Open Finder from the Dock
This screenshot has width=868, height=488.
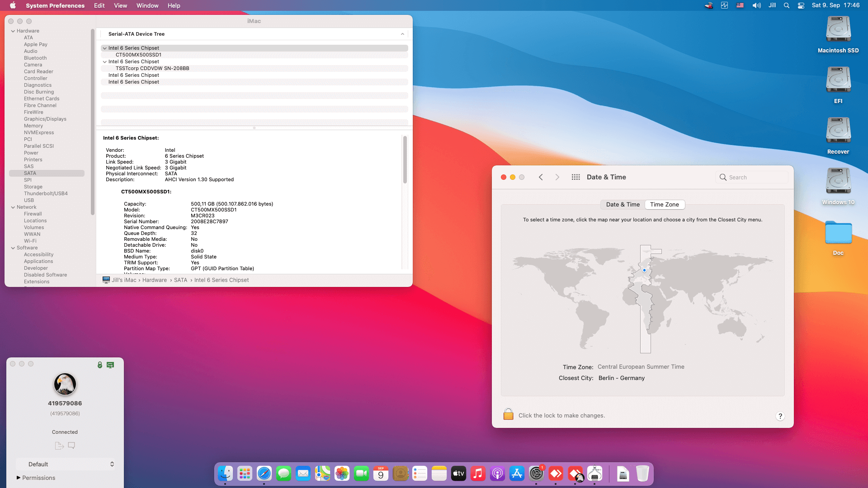point(225,474)
